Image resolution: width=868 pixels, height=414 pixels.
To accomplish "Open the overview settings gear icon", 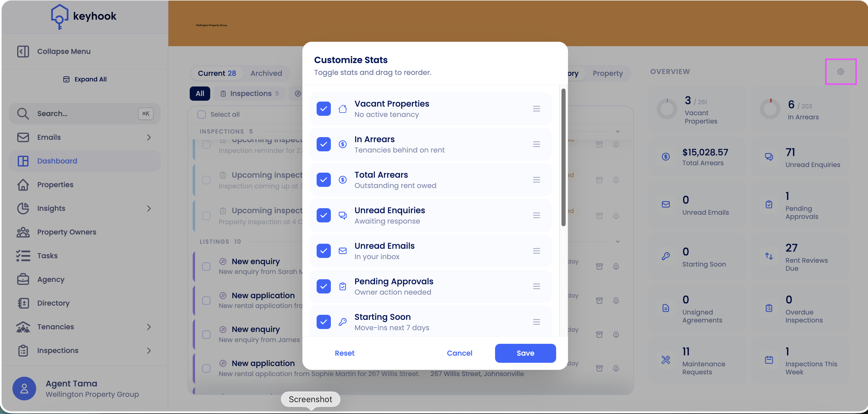I will [x=840, y=72].
